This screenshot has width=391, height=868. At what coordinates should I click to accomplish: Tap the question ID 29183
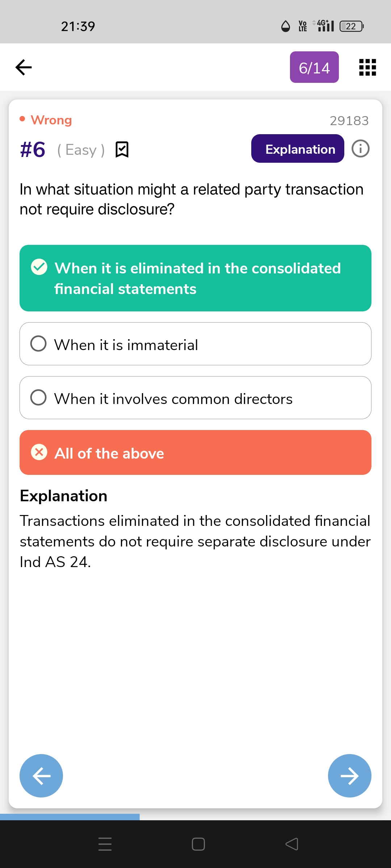click(x=349, y=121)
